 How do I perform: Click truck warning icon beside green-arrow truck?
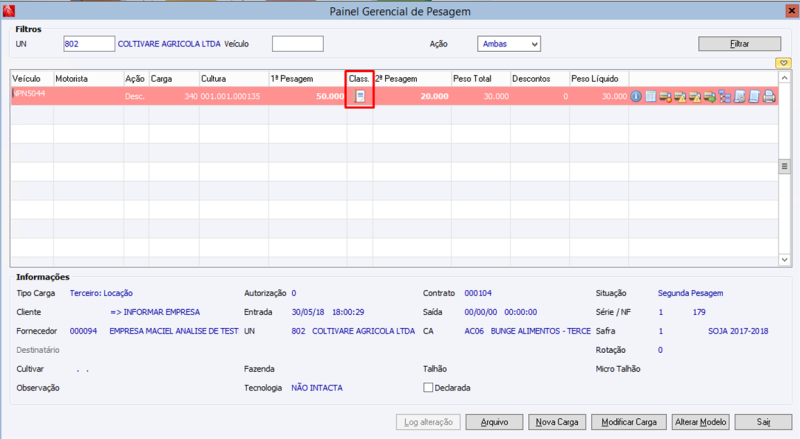[x=695, y=96]
